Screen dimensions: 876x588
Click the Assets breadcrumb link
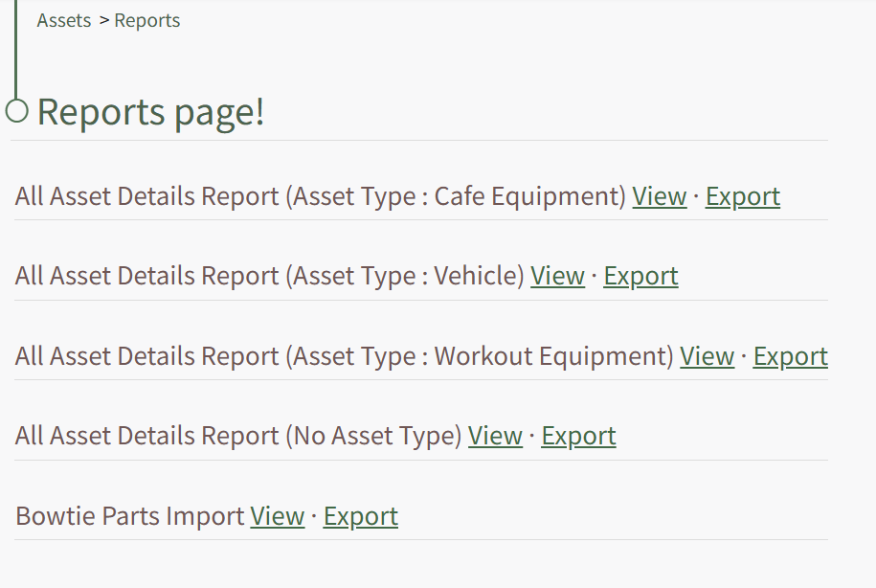coord(64,20)
